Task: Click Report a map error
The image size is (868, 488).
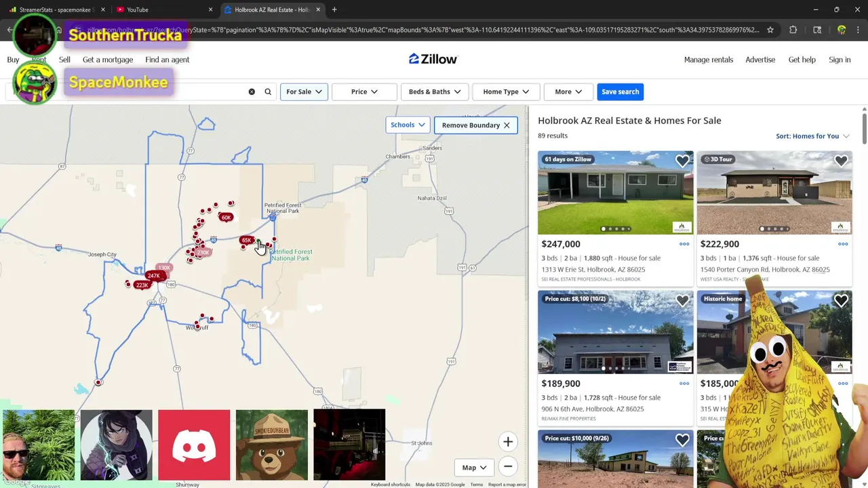Action: click(x=507, y=485)
